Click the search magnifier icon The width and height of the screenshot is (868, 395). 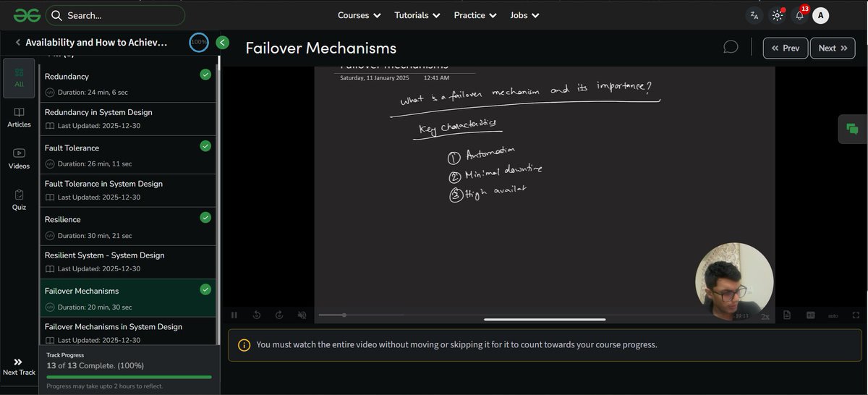point(56,15)
